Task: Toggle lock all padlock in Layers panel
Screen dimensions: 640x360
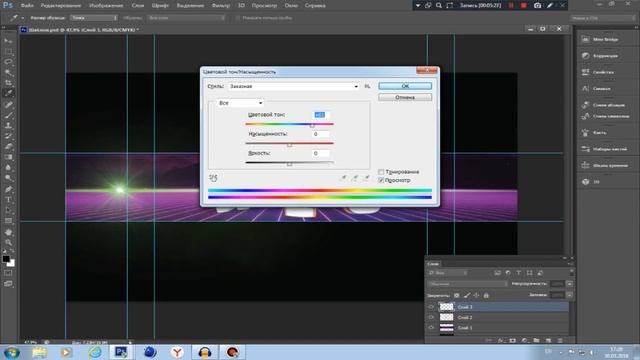Action: [486, 295]
